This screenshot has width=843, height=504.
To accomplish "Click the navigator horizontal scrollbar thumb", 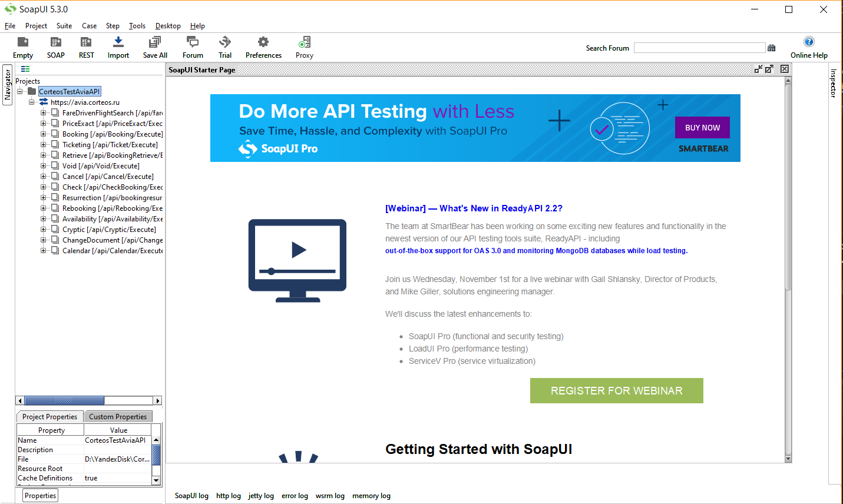I will (x=64, y=401).
